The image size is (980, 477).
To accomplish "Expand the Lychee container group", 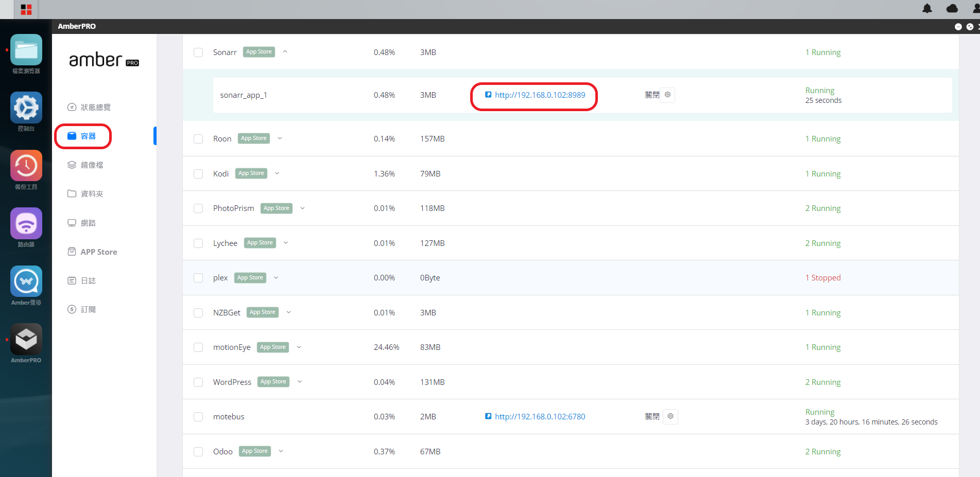I will (286, 242).
